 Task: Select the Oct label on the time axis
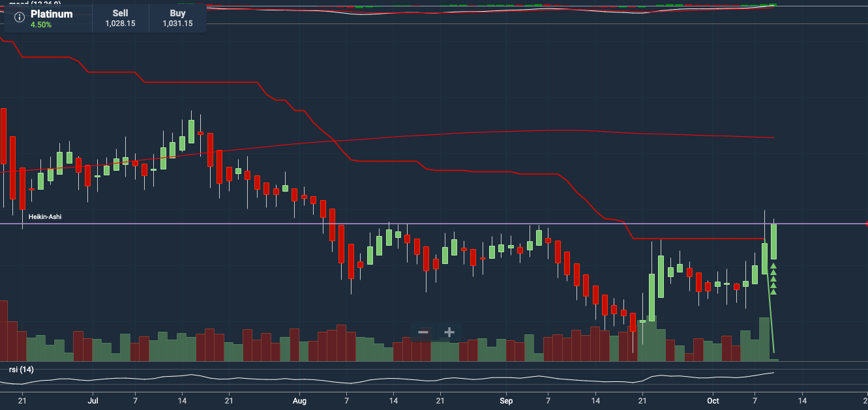[x=713, y=400]
